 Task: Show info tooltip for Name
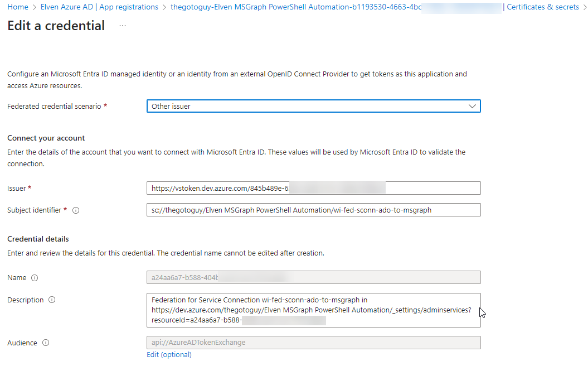pos(35,278)
